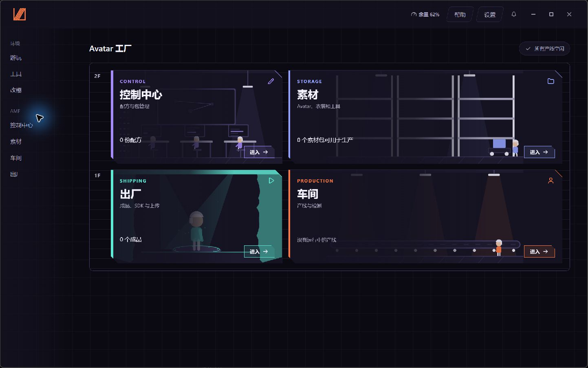The height and width of the screenshot is (368, 588).
Task: Click the person icon on the 车间 card
Action: pyautogui.click(x=551, y=181)
